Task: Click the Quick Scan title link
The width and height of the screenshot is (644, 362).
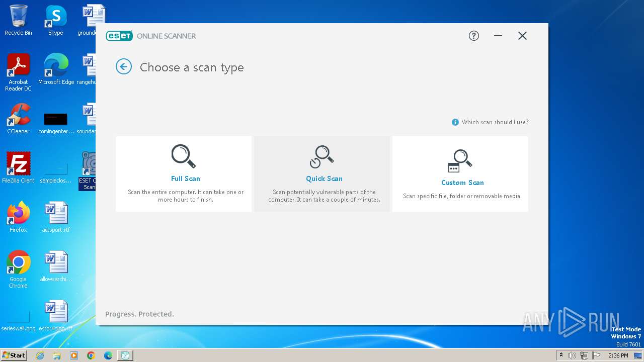Action: [324, 178]
